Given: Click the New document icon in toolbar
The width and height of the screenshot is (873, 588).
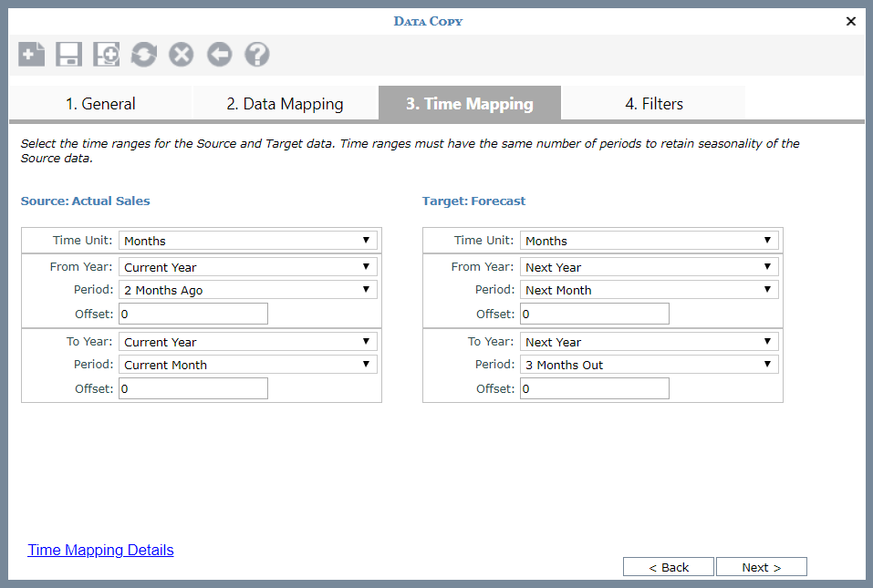Looking at the screenshot, I should [x=32, y=55].
